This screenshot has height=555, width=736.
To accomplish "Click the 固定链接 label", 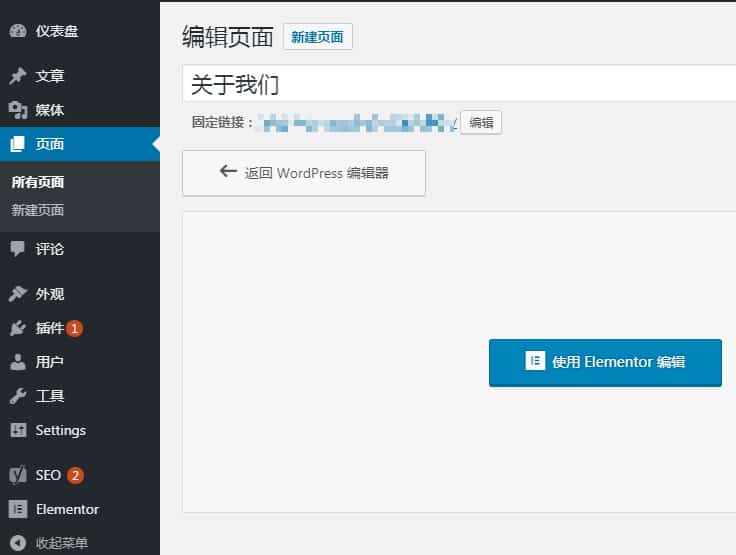I will pos(222,123).
